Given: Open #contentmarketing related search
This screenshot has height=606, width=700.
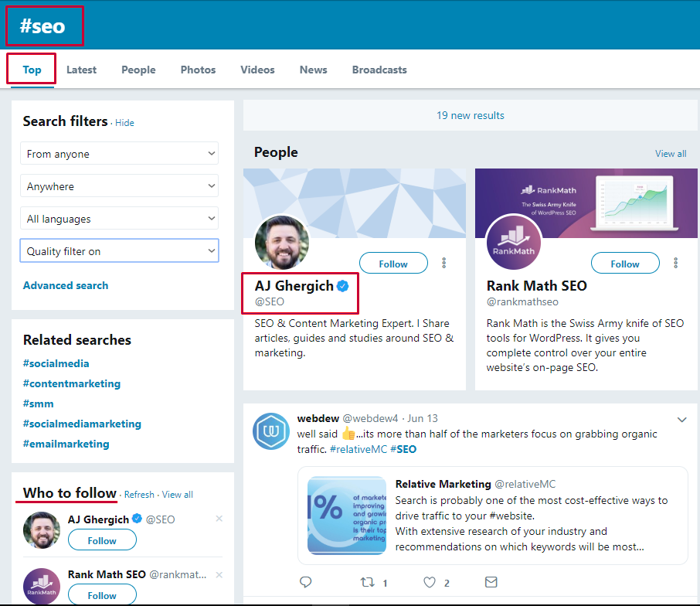Looking at the screenshot, I should (x=71, y=383).
